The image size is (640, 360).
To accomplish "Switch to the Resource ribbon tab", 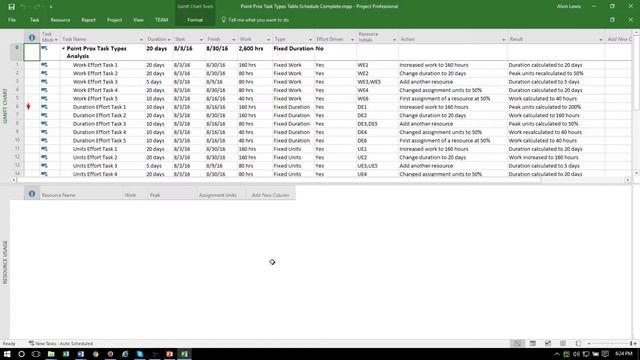I will click(x=60, y=20).
